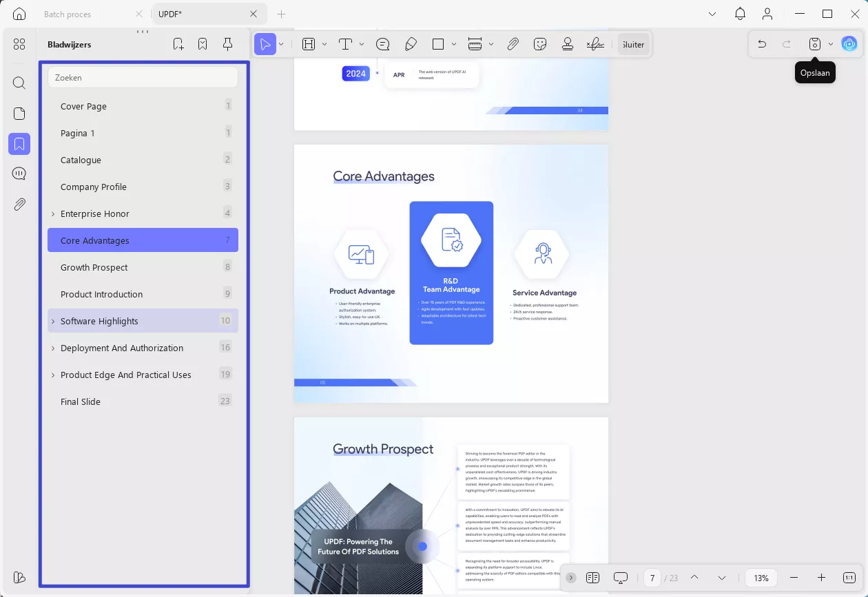Click the add bookmark icon
This screenshot has height=597, width=868.
(x=178, y=44)
